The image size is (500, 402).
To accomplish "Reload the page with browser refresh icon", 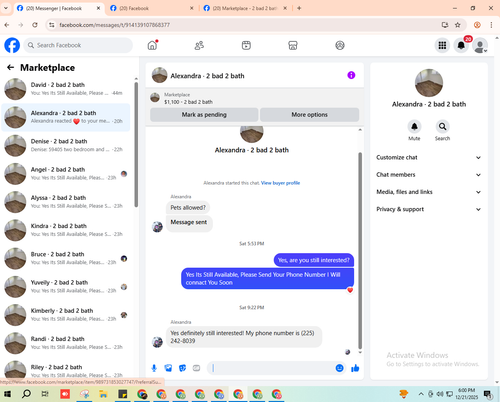I will (x=35, y=25).
